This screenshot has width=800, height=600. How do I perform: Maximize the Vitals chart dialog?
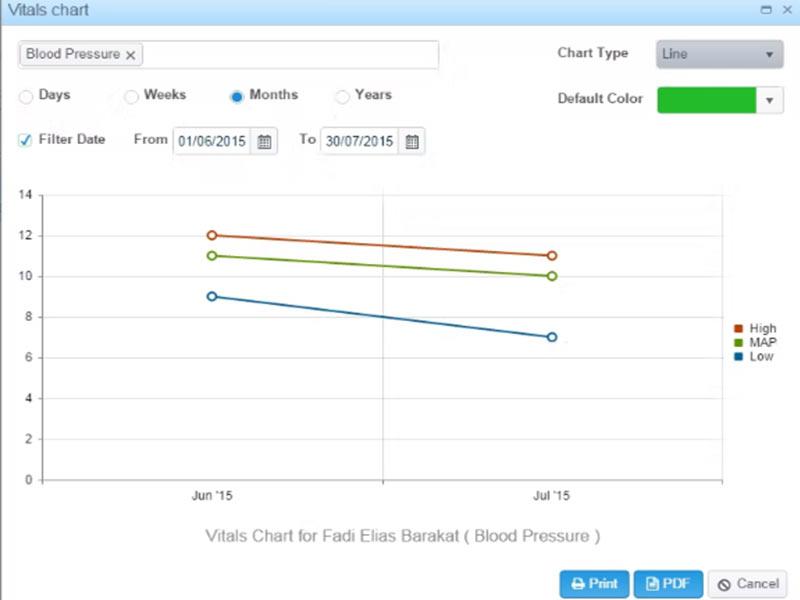[766, 10]
